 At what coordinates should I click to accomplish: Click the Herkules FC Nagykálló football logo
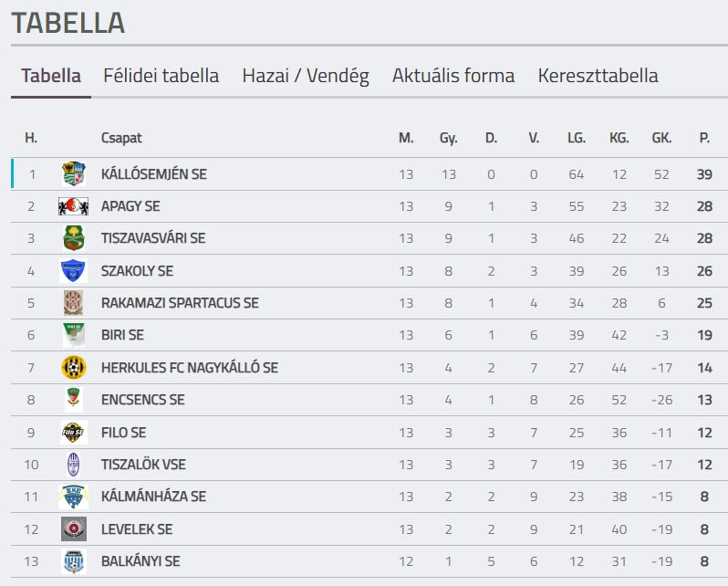coord(74,368)
